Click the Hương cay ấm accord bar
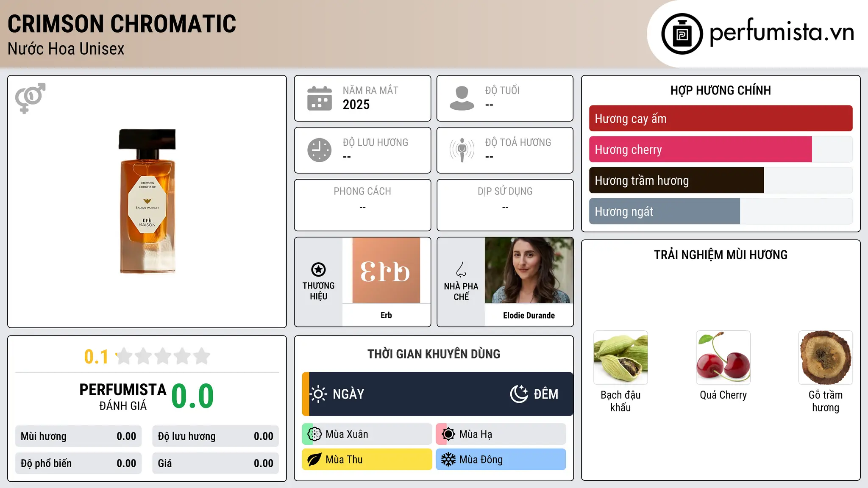The height and width of the screenshot is (488, 868). tap(721, 119)
